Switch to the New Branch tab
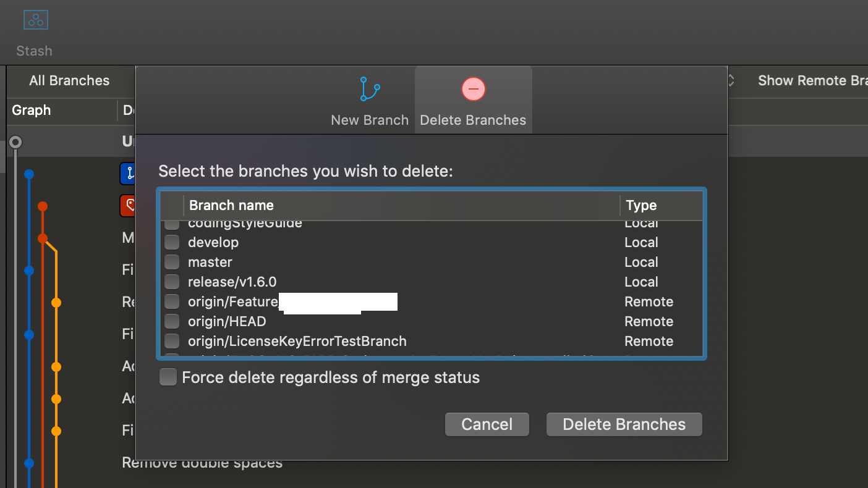Viewport: 868px width, 488px height. coord(369,100)
